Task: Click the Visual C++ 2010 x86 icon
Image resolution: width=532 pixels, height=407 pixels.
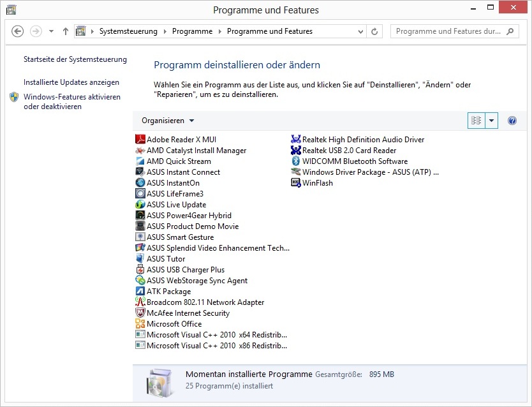Action: pyautogui.click(x=140, y=345)
